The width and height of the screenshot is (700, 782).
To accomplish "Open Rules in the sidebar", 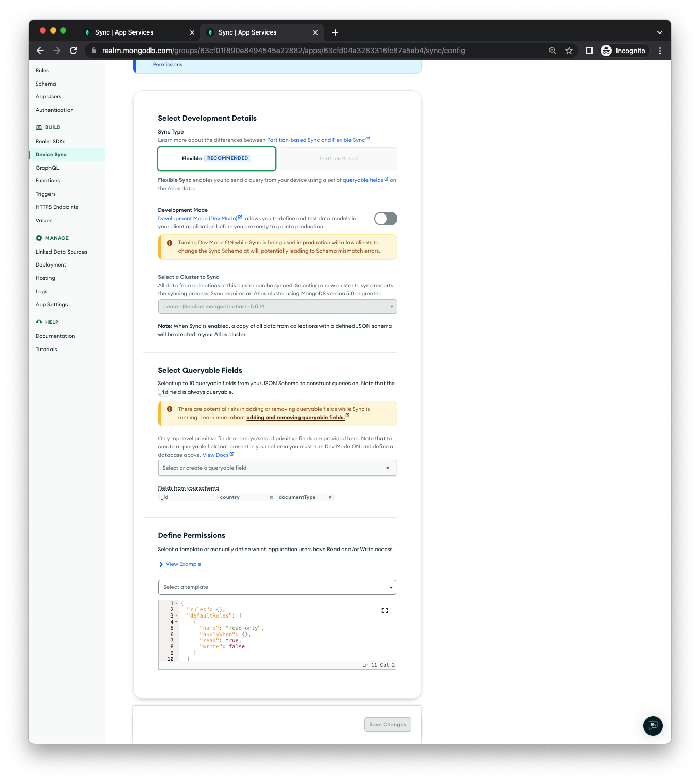I will click(x=42, y=71).
